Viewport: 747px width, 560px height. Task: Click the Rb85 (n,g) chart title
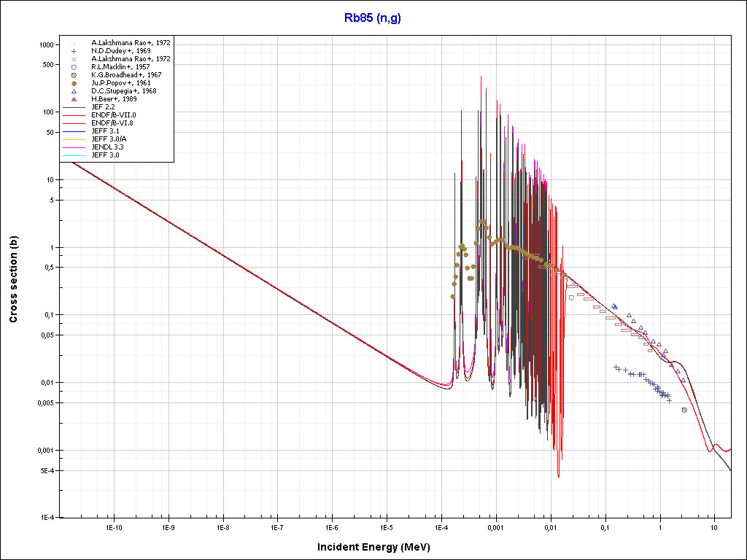coord(373,18)
